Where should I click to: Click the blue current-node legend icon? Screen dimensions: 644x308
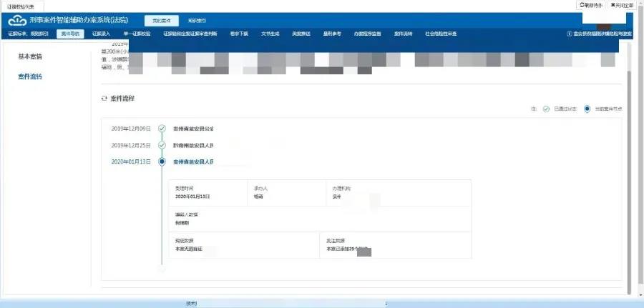pyautogui.click(x=587, y=109)
